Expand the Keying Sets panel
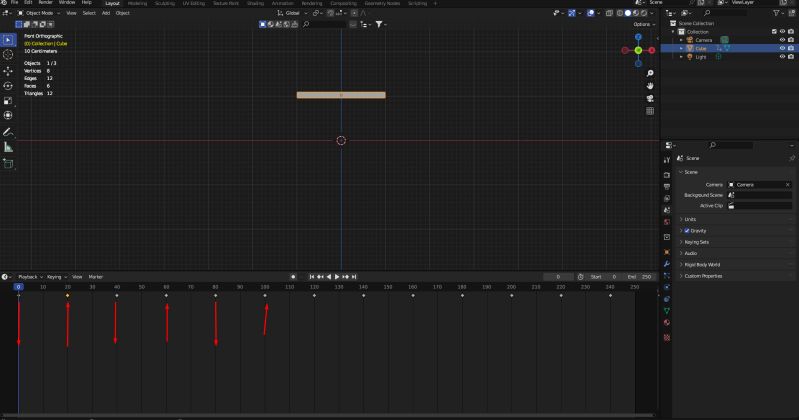The height and width of the screenshot is (420, 799). (735, 242)
